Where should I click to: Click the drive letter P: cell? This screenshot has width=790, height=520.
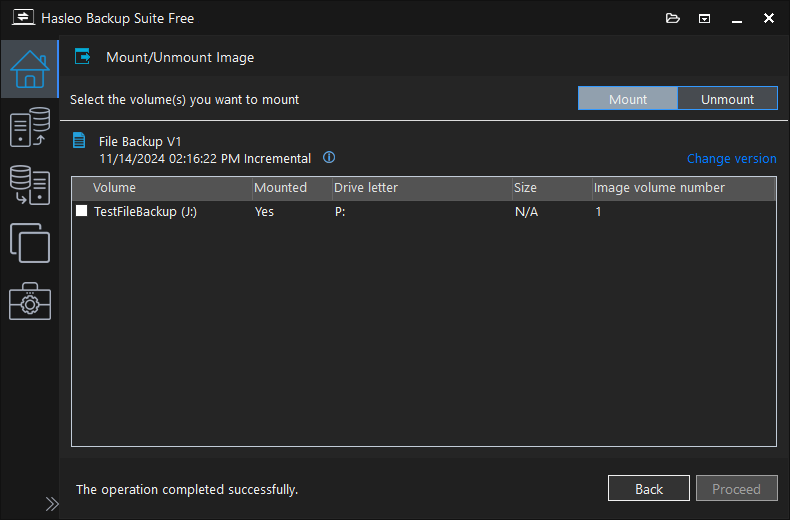[x=340, y=212]
